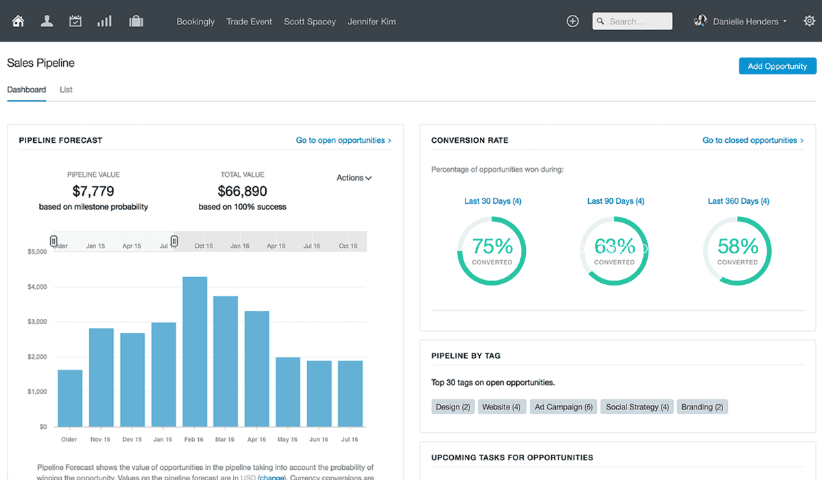Open the Last 90 Days (4) link

point(615,201)
